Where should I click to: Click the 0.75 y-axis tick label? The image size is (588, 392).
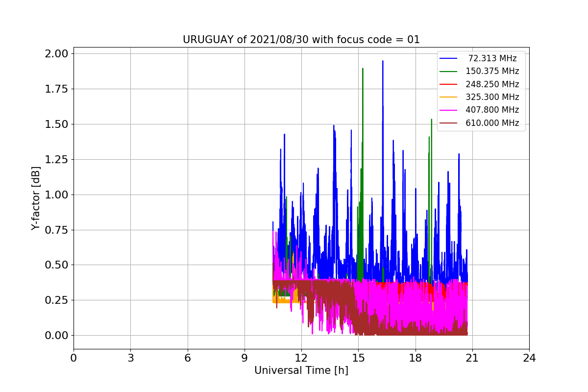(x=56, y=230)
